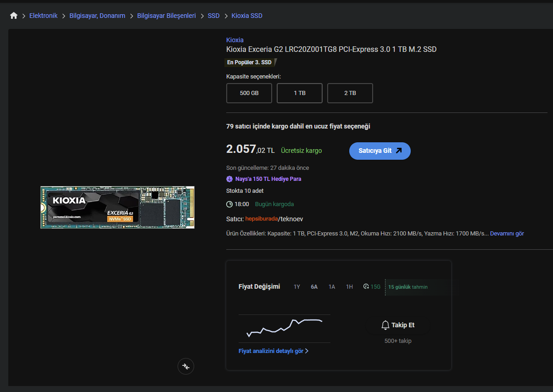The height and width of the screenshot is (392, 553).
Task: Click the 500+ takip count
Action: tap(398, 341)
